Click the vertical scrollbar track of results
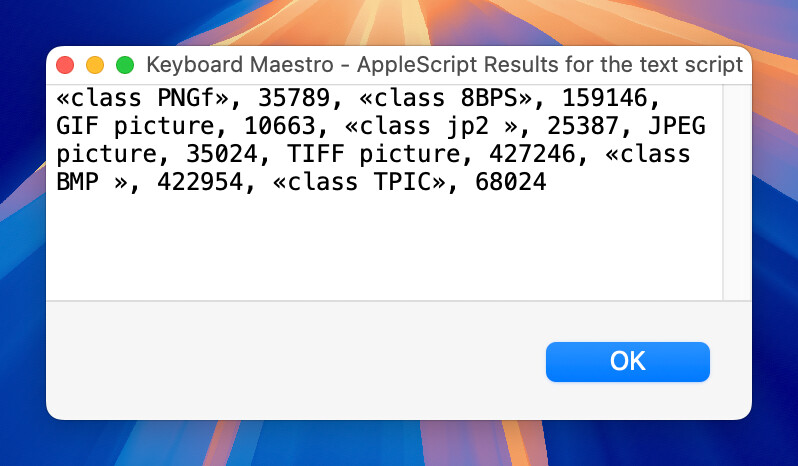Image resolution: width=798 pixels, height=466 pixels. 737,193
